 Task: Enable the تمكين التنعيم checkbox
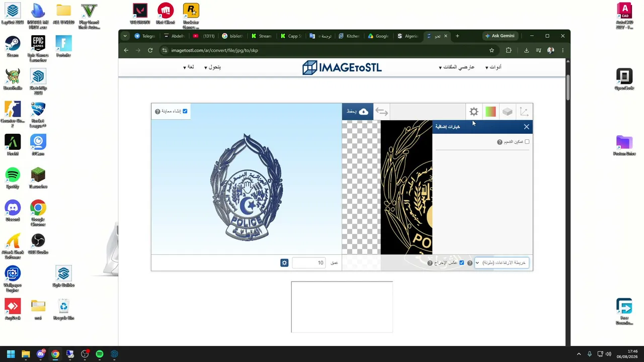527,142
